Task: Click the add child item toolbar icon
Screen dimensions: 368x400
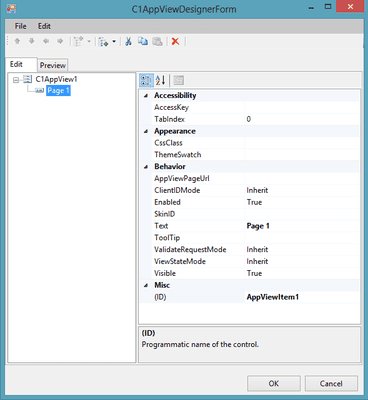Action: tap(104, 42)
